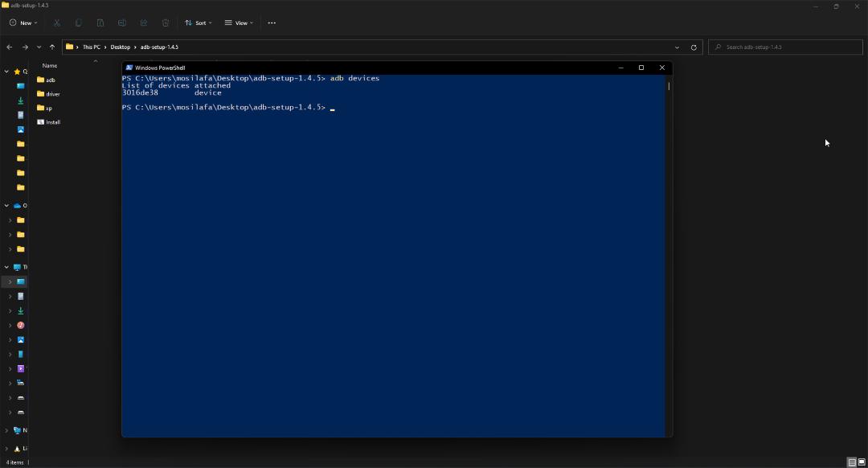Click Desktop in the breadcrumb path
The width and height of the screenshot is (868, 468).
click(x=120, y=47)
